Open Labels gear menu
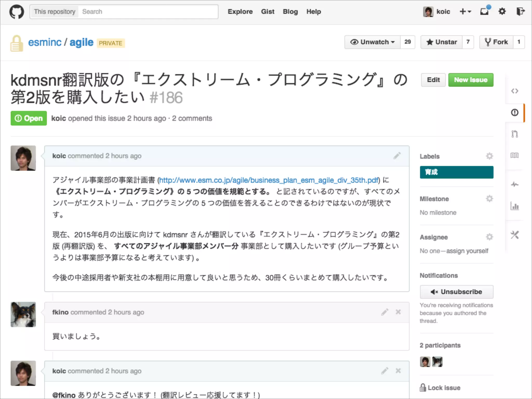This screenshot has width=532, height=399. [489, 156]
